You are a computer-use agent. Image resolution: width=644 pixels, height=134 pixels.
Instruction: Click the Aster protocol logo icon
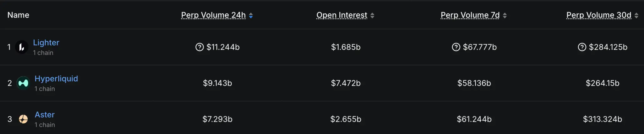click(x=23, y=119)
